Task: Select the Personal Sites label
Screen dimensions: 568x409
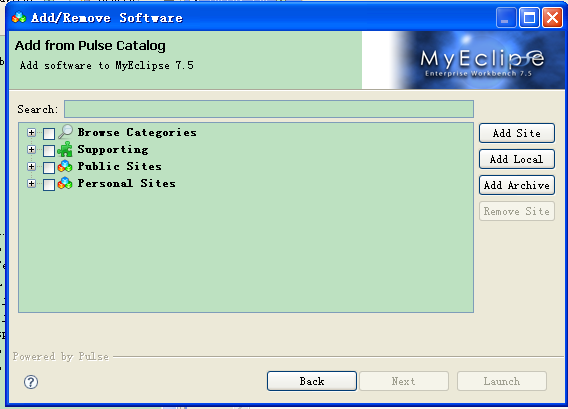Action: [x=126, y=183]
